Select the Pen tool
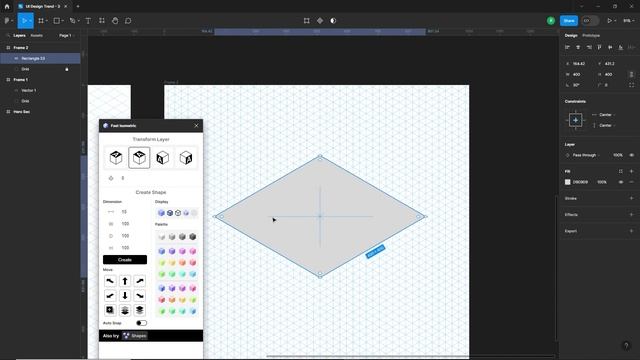This screenshot has width=640, height=360. tap(72, 21)
